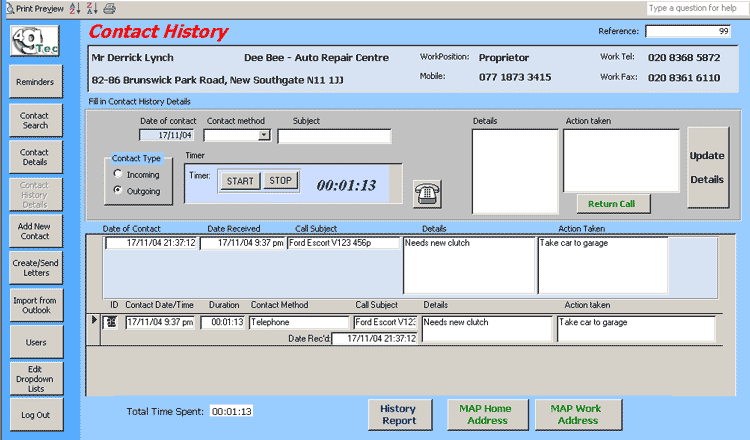Select the Incoming contact type
Screen dimensions: 750x440
click(x=118, y=174)
